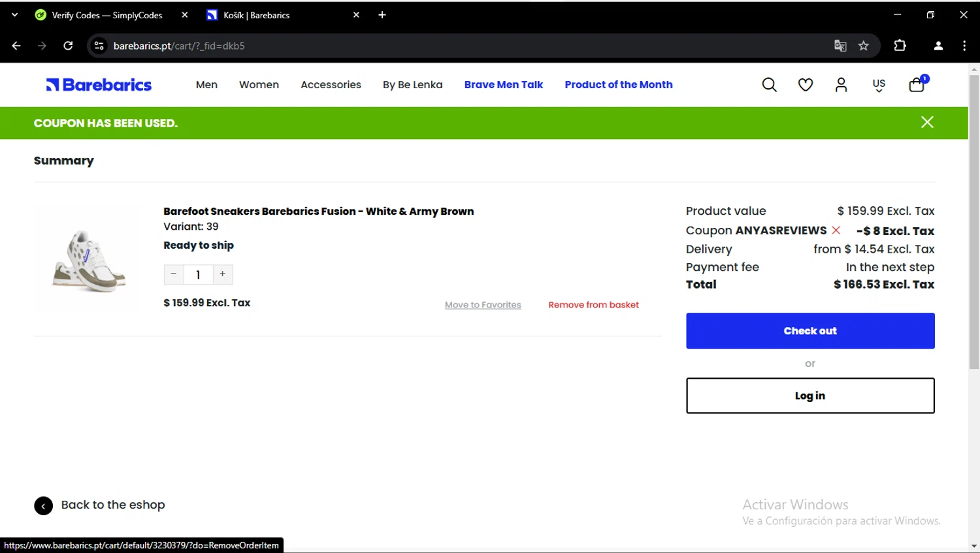Reload the current page
The image size is (980, 553).
(x=68, y=46)
